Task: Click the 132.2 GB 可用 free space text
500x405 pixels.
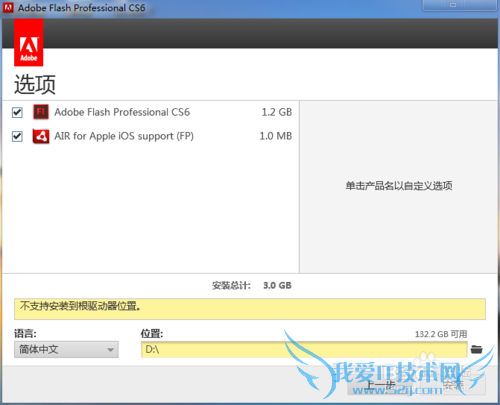Action: click(x=441, y=334)
